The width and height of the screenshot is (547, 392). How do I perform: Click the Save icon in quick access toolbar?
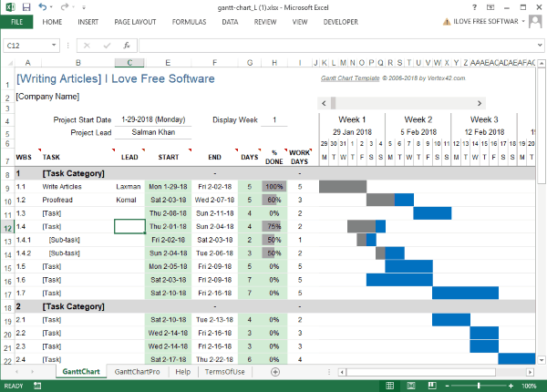click(x=25, y=6)
